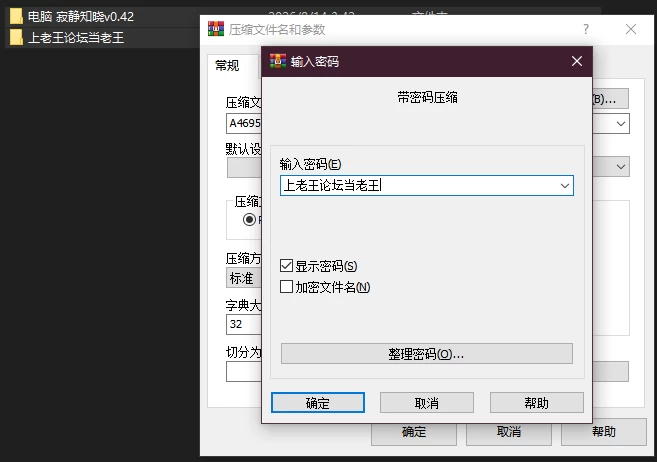Click the 带密码压缩 heading text

[x=427, y=98]
